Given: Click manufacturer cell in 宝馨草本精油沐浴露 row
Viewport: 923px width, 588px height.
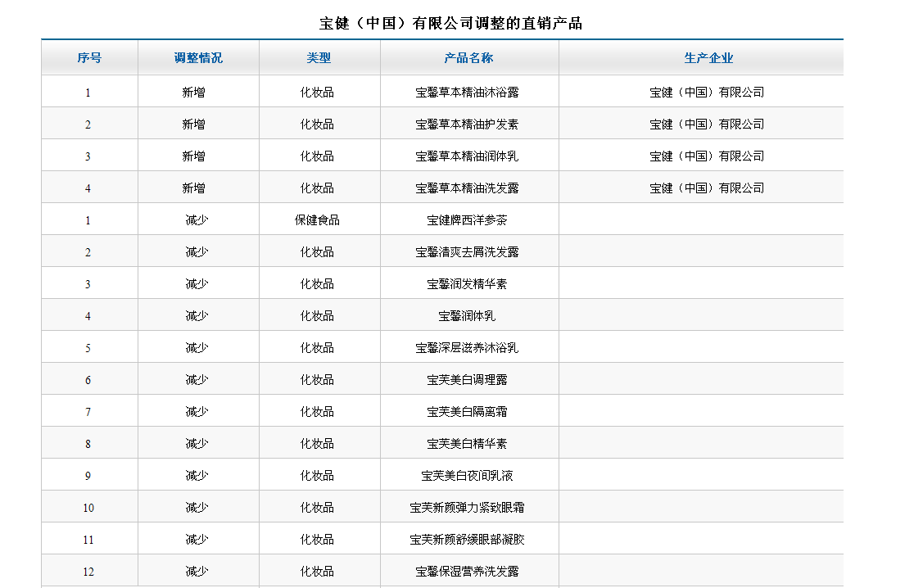Looking at the screenshot, I should click(707, 93).
